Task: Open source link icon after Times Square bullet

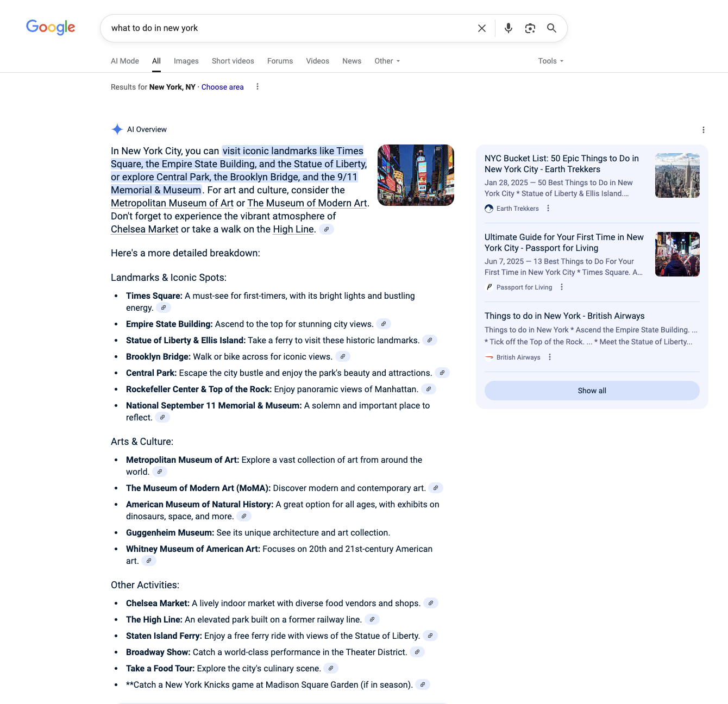Action: click(164, 307)
